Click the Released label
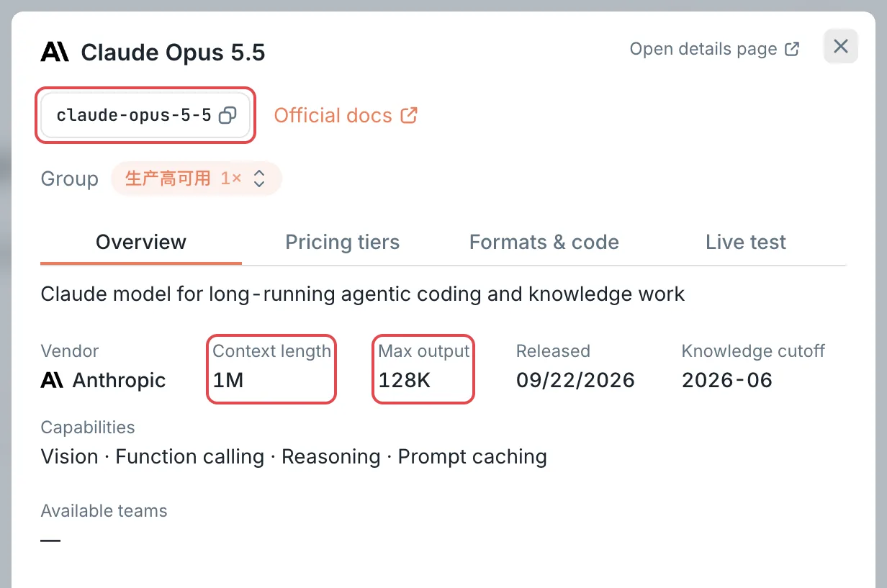 pos(553,351)
